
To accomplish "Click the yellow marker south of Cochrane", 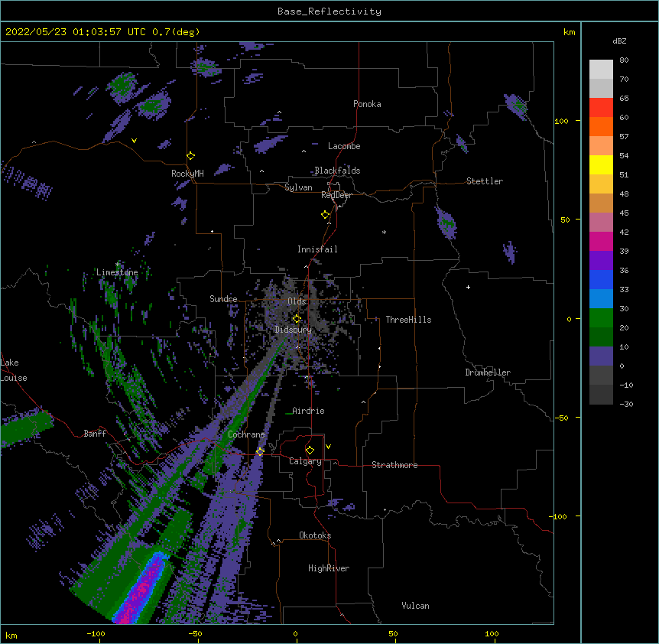I will coord(260,451).
